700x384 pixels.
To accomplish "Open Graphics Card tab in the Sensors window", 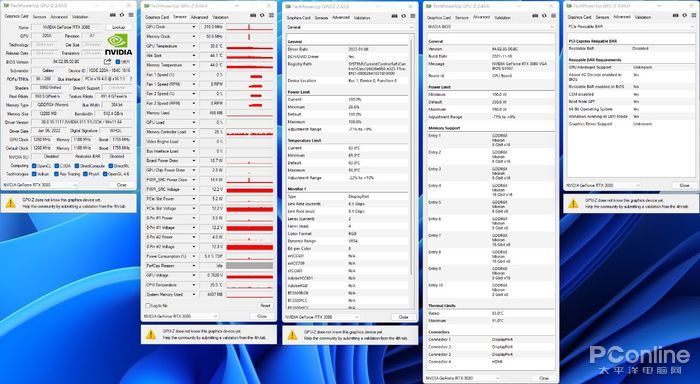I will point(157,17).
